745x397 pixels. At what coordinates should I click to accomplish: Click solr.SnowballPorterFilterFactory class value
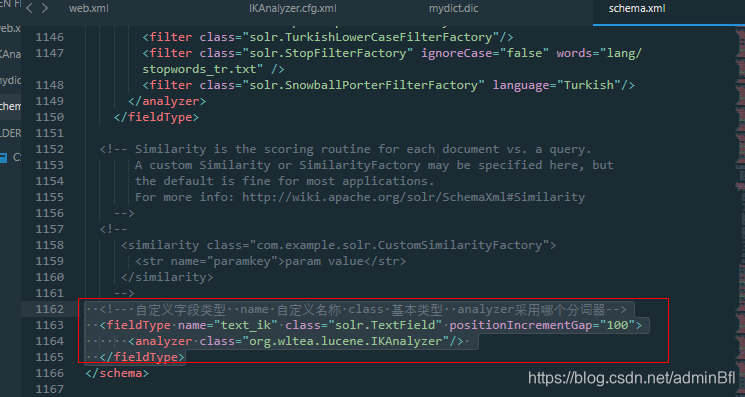363,85
